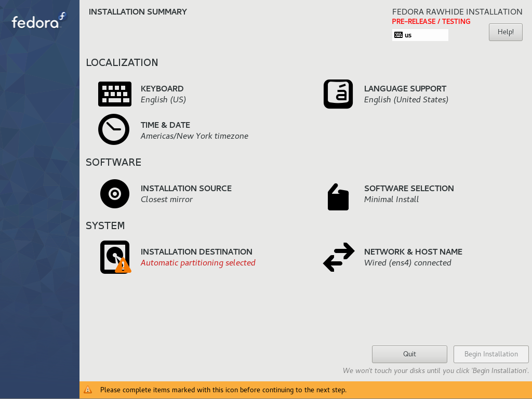
Task: Open the Keyboard layout icon
Action: tap(115, 94)
